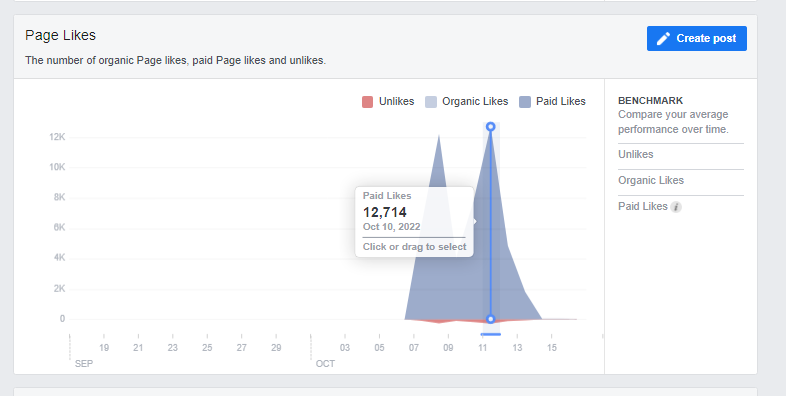Viewport: 786px width, 396px height.
Task: Click the Paid Likes legend label
Action: pos(561,101)
